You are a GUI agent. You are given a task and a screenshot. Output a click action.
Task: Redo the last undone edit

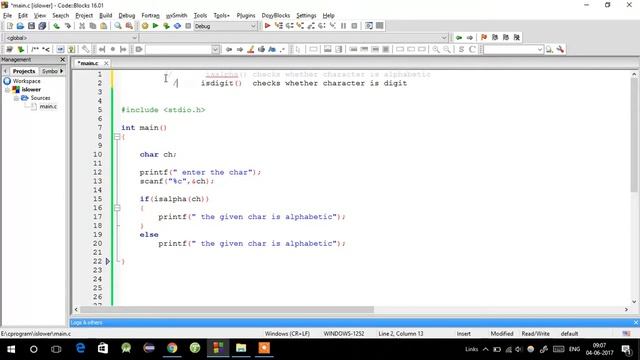[x=67, y=26]
